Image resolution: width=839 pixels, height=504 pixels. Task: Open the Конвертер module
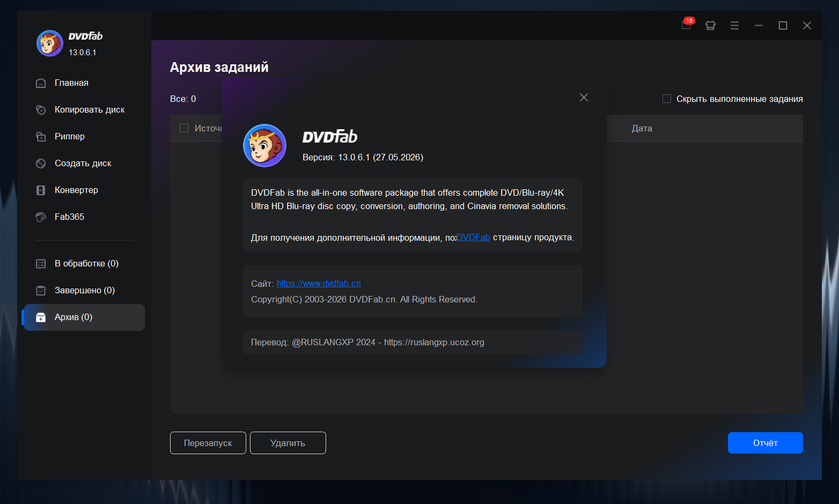coord(76,190)
